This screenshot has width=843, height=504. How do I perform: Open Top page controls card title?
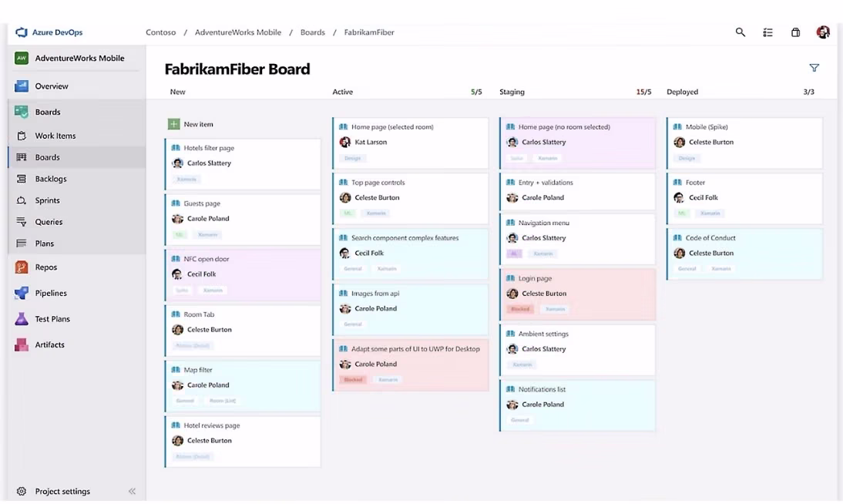pyautogui.click(x=378, y=183)
